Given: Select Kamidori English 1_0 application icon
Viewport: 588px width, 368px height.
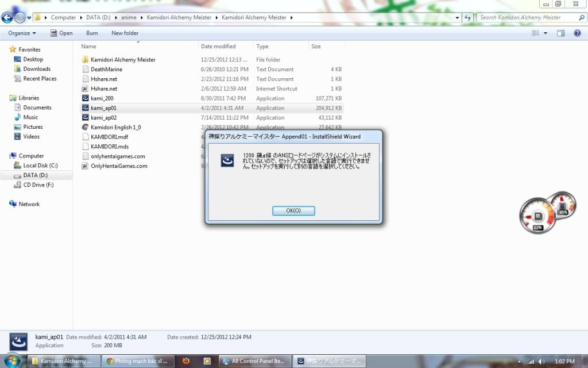Looking at the screenshot, I should point(85,127).
